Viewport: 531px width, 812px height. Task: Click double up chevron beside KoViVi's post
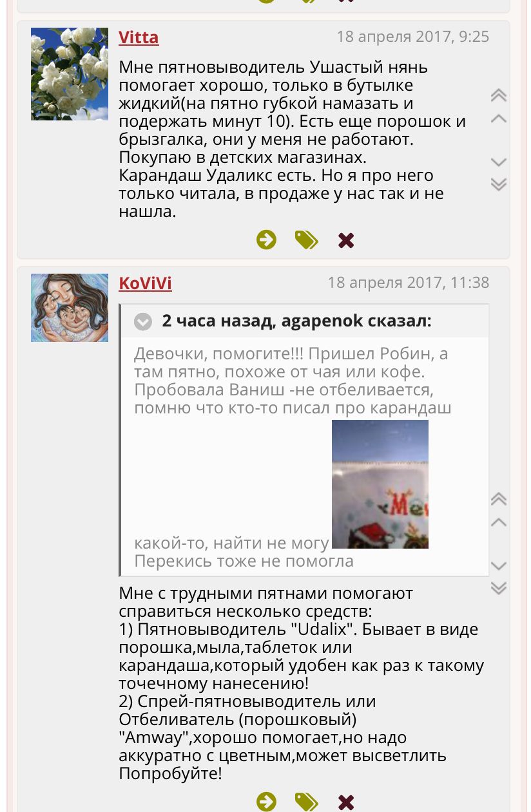point(498,499)
